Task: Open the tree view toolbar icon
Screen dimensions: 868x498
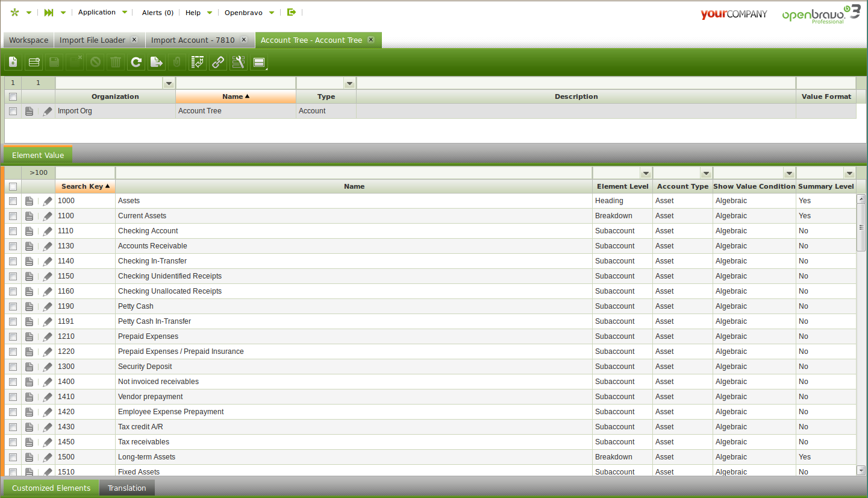Action: pyautogui.click(x=197, y=62)
